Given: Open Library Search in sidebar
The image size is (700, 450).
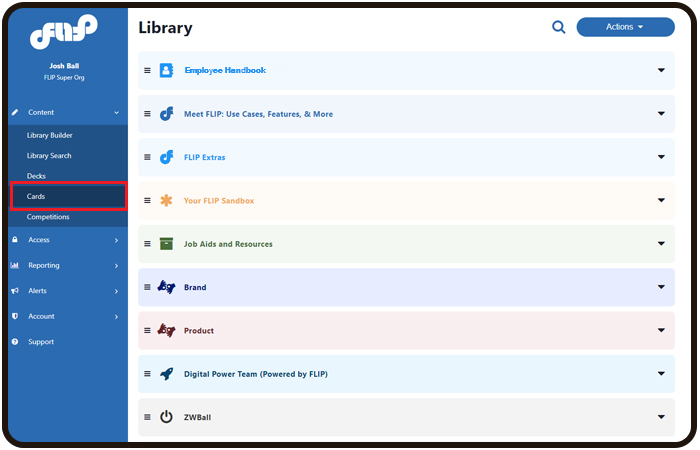Looking at the screenshot, I should point(49,155).
